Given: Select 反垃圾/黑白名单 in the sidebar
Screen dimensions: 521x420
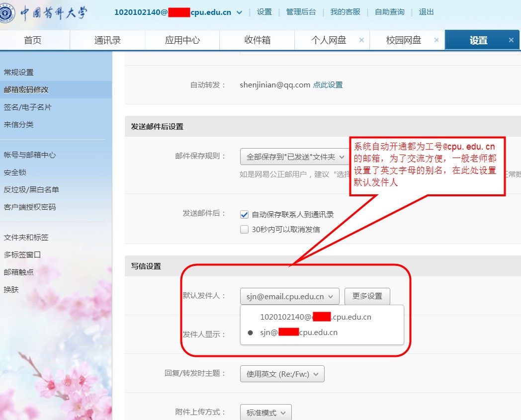Looking at the screenshot, I should tap(31, 190).
